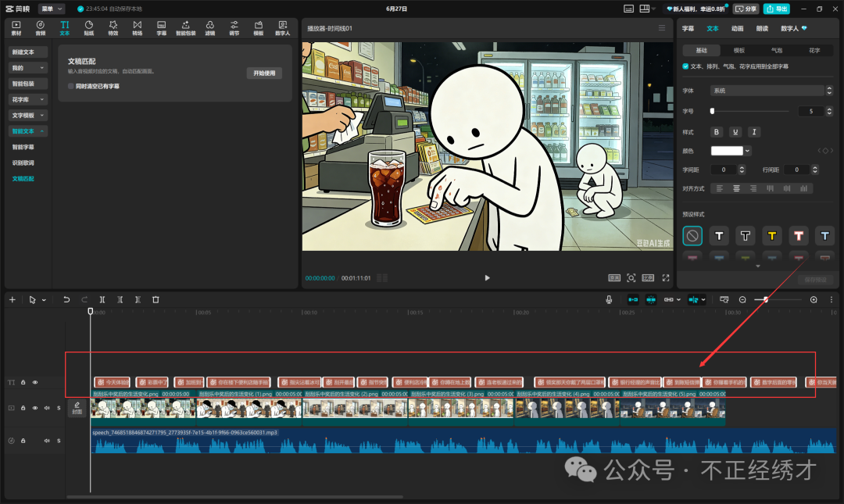This screenshot has height=504, width=844.
Task: Open the 转场 transitions panel
Action: click(x=138, y=28)
